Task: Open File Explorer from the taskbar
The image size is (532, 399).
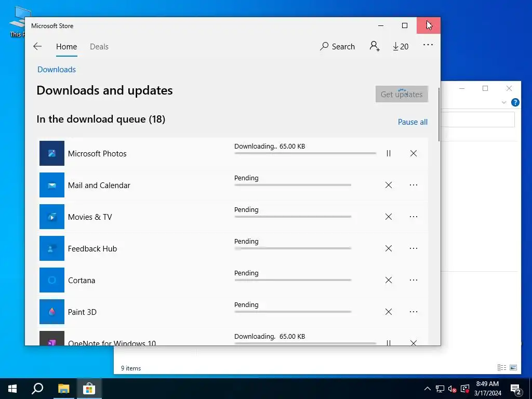Action: coord(63,389)
